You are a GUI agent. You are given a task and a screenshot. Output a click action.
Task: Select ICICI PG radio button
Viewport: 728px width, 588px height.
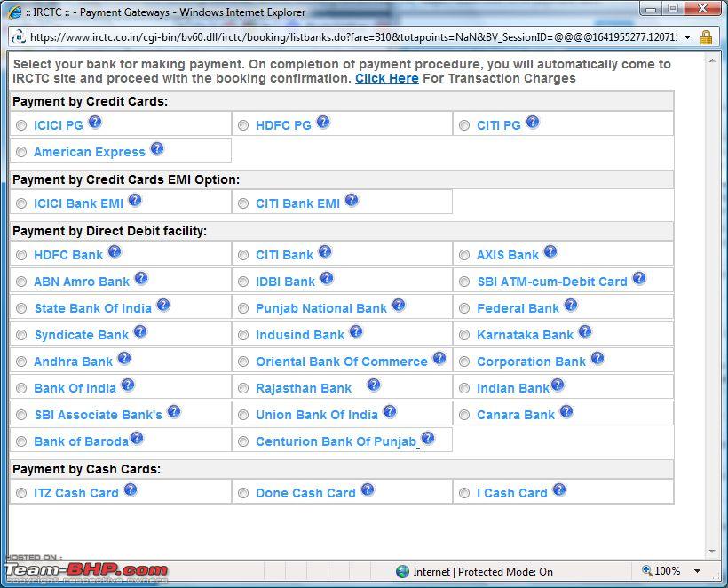point(21,125)
